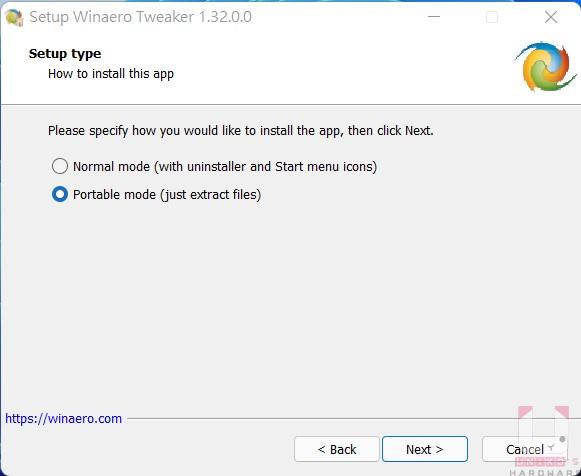This screenshot has height=476, width=581.
Task: Click the 'Setup Winaero Tweaker 1.32.0.0' title text
Action: [x=140, y=17]
